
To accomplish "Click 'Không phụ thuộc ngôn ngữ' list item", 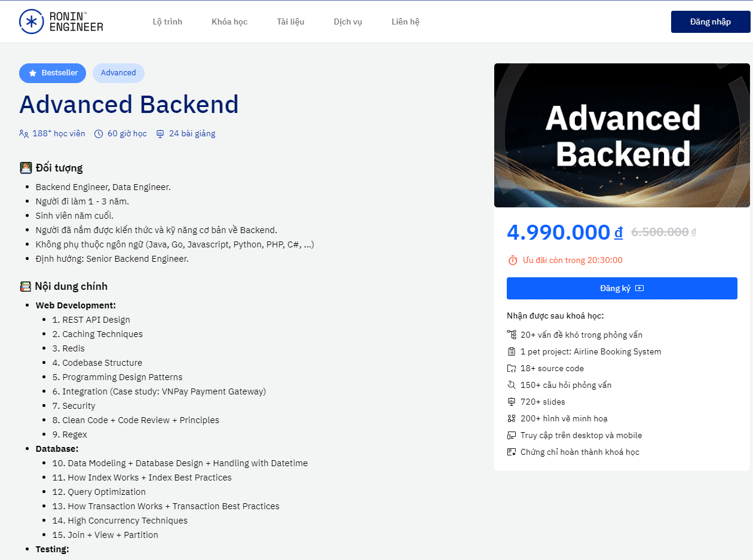I will 175,244.
